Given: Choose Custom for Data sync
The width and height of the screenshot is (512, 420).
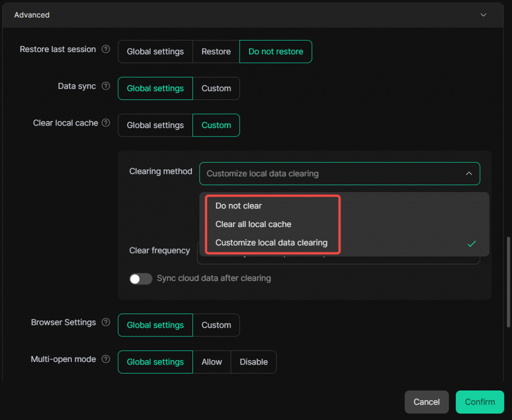Looking at the screenshot, I should [x=216, y=88].
